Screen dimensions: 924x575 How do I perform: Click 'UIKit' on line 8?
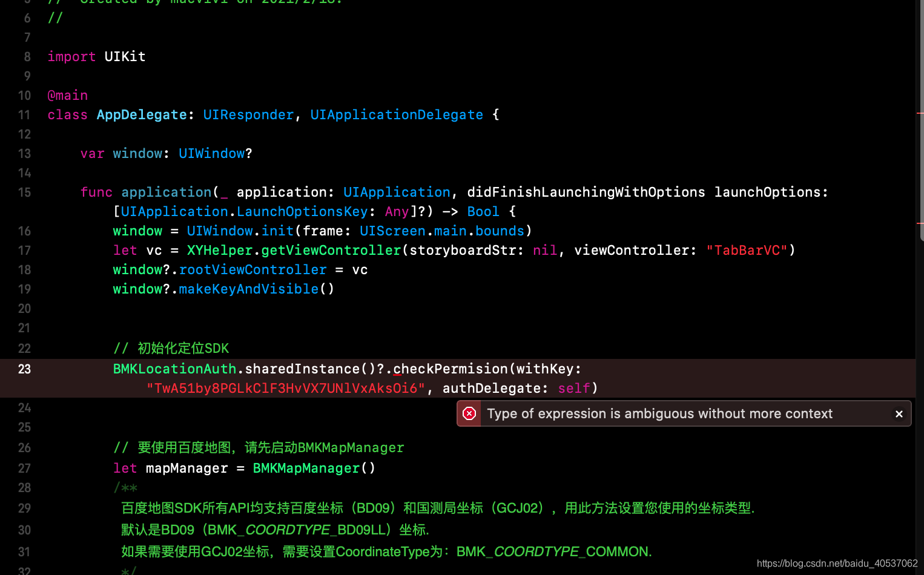[125, 57]
